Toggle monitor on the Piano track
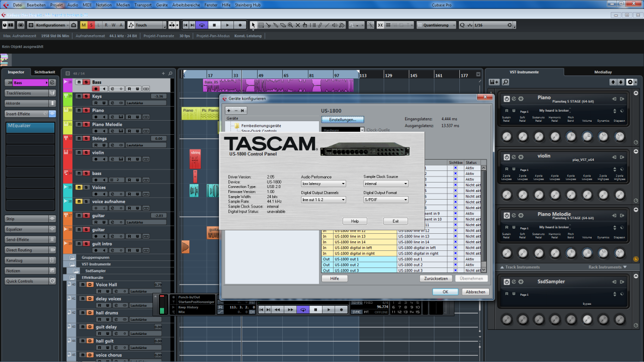 (104, 117)
